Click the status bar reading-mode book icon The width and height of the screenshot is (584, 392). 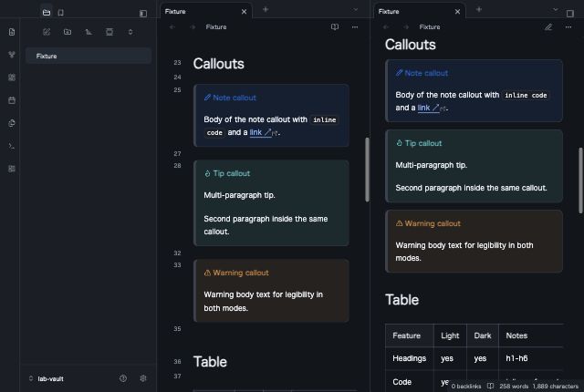[x=491, y=386]
